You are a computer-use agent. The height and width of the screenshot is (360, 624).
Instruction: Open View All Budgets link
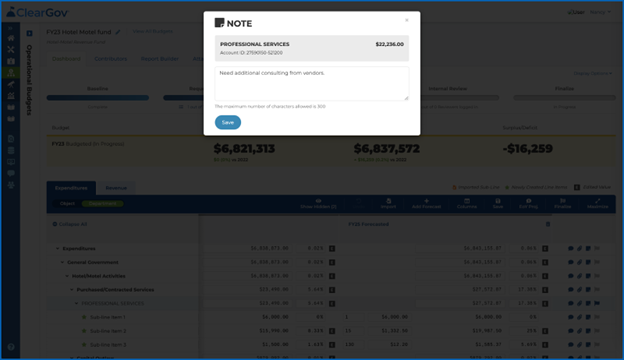coord(152,31)
